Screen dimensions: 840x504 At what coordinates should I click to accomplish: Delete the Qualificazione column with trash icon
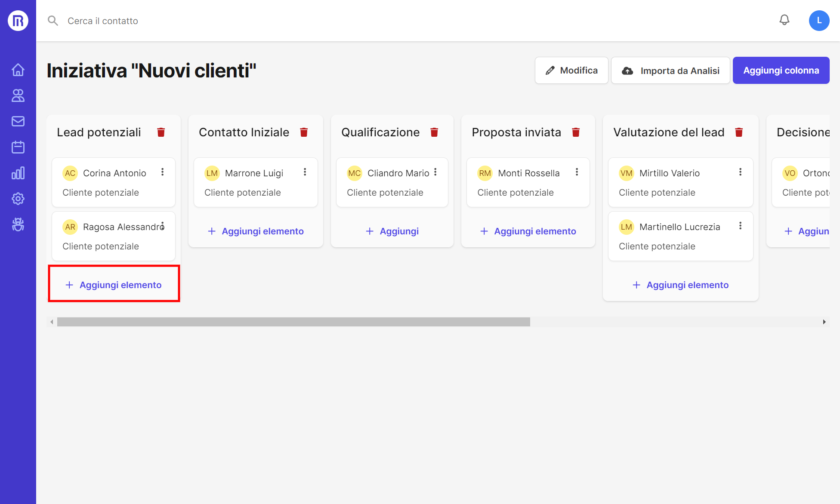(434, 132)
